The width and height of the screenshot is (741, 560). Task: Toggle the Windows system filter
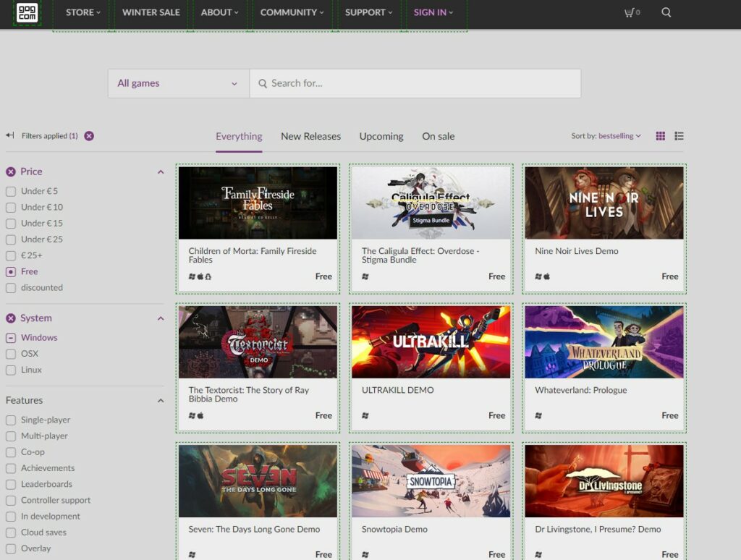pyautogui.click(x=11, y=338)
